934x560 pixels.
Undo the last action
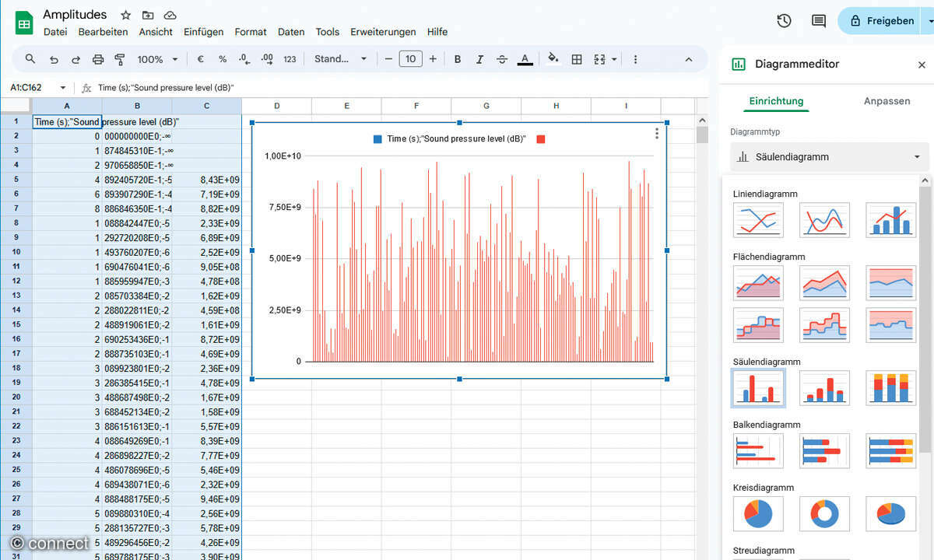pyautogui.click(x=54, y=59)
